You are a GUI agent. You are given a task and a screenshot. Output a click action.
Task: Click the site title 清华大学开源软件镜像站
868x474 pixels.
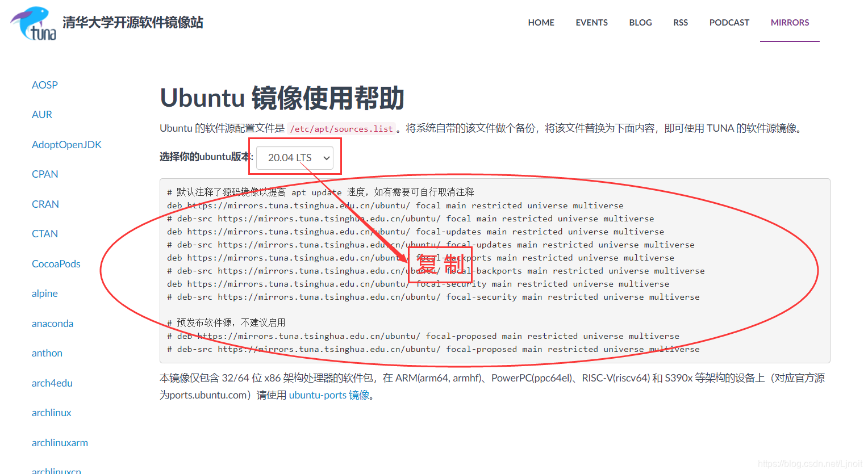133,23
